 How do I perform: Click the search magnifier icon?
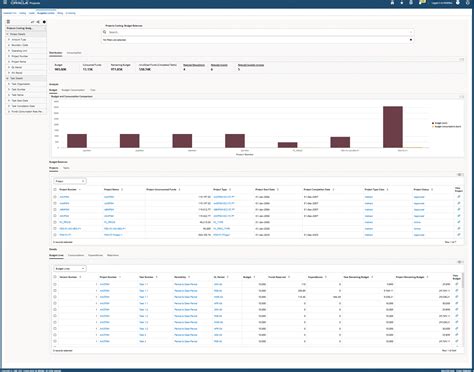point(105,32)
